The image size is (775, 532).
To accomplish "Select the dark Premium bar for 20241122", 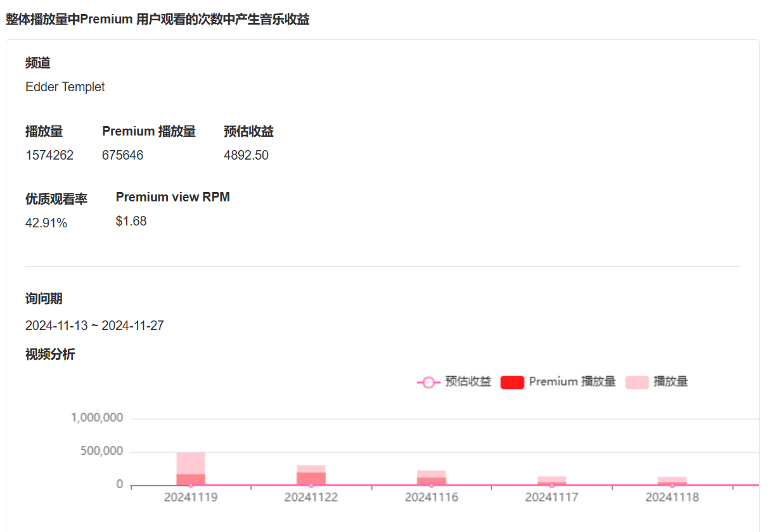I will tap(311, 478).
